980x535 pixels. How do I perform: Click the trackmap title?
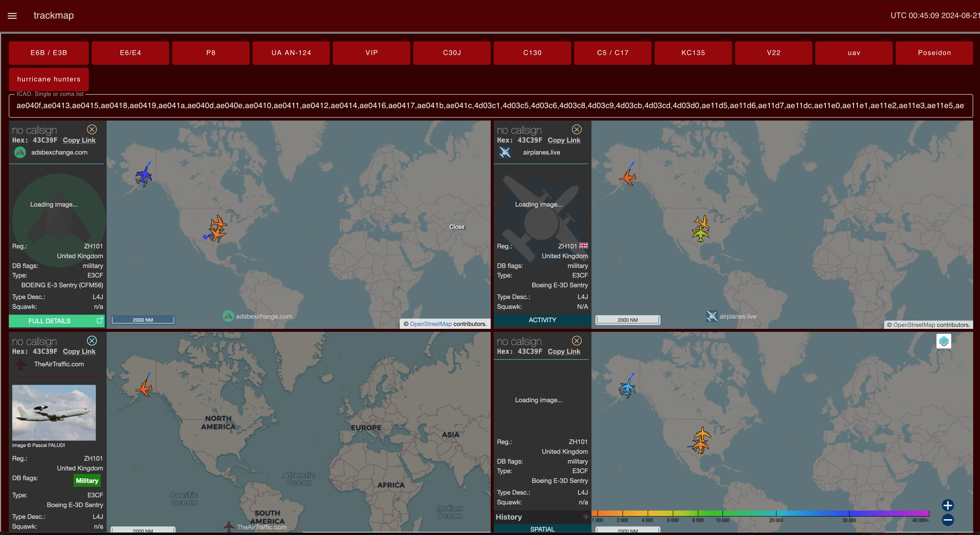pos(54,16)
